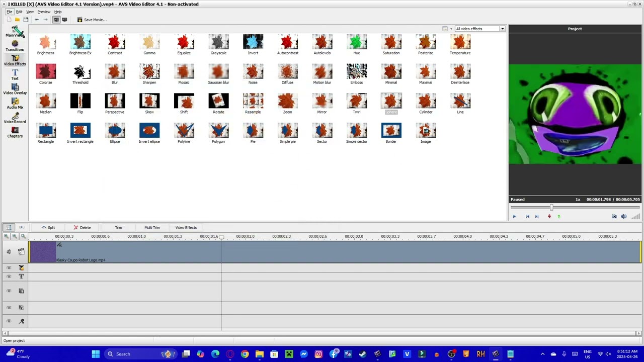The image size is (644, 362).
Task: Zoom in on the timeline
Action: click(7, 236)
